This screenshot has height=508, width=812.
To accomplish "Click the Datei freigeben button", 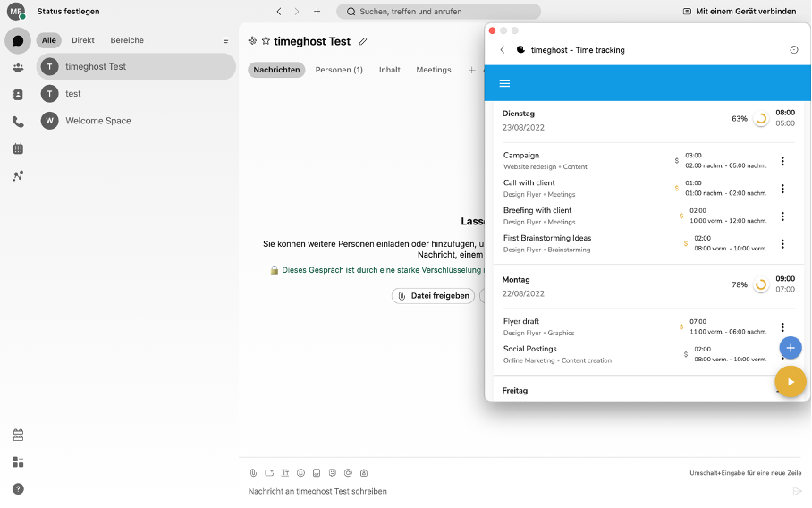I will [x=433, y=296].
